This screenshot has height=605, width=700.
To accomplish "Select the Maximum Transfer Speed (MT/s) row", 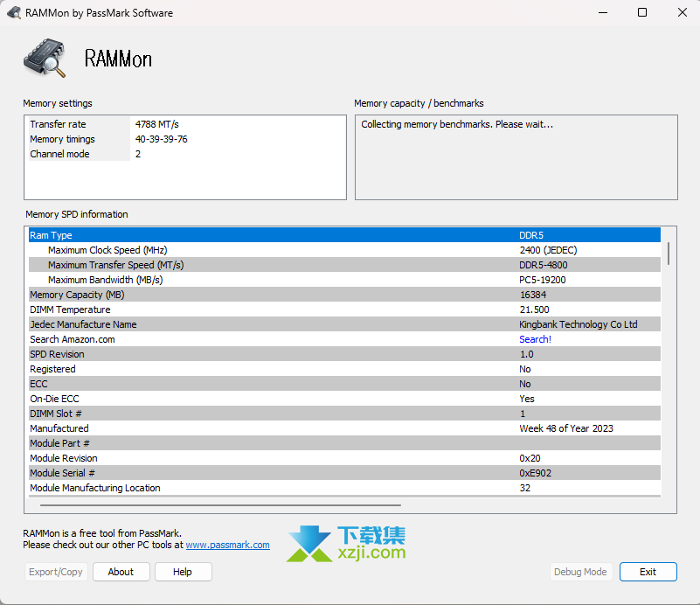I will tap(344, 265).
